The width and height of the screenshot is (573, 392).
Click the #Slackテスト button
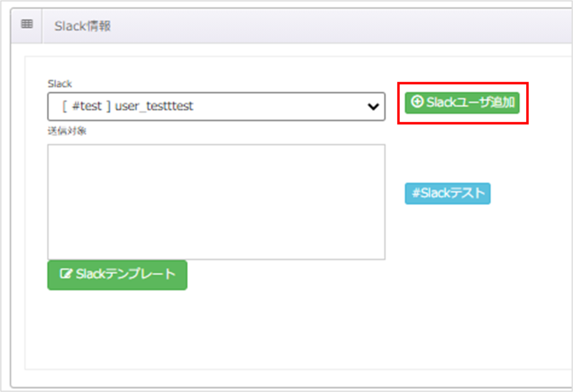point(447,193)
